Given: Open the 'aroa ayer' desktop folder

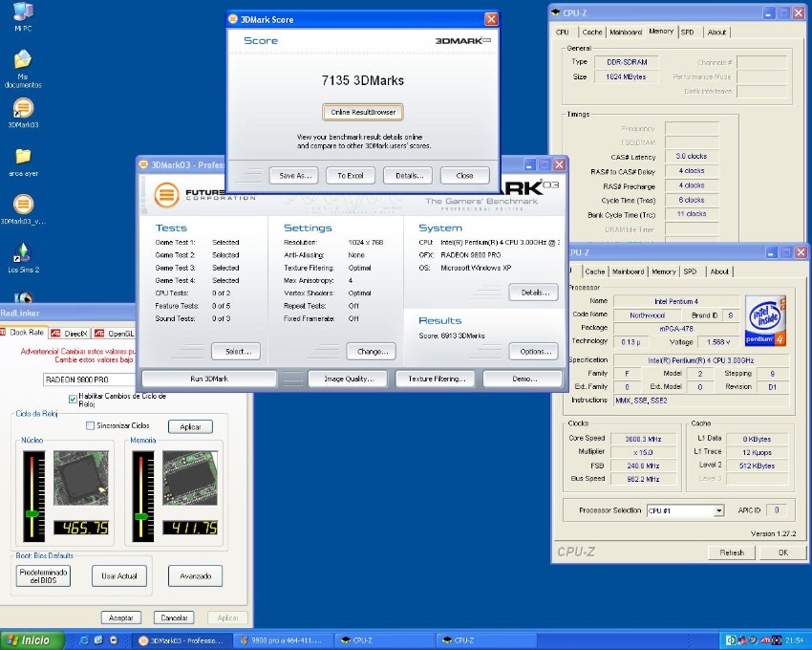Looking at the screenshot, I should 23,157.
